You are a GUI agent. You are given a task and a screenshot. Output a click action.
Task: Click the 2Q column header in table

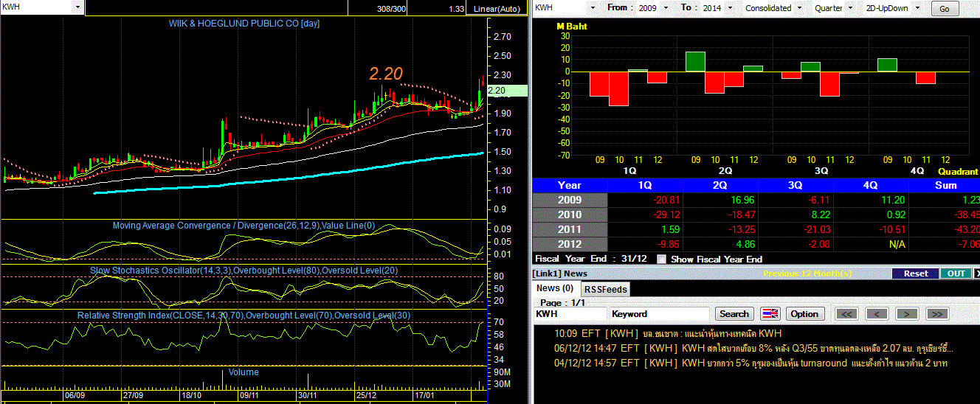(x=721, y=185)
